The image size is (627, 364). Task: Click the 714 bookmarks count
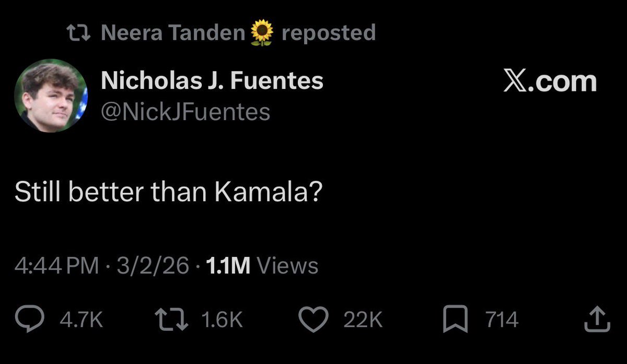(502, 320)
